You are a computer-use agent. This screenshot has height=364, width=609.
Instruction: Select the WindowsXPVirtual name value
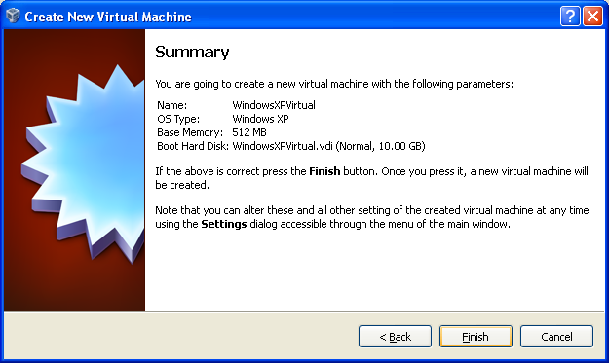pos(274,105)
